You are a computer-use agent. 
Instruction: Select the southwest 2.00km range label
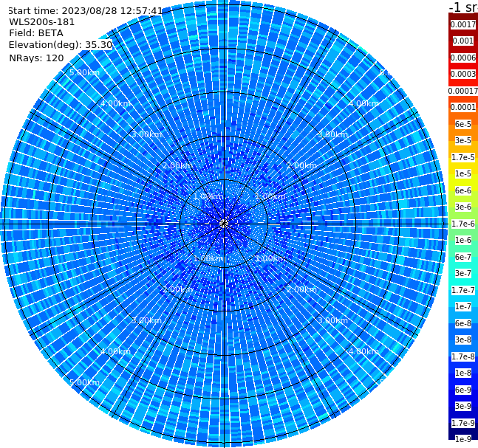(177, 289)
